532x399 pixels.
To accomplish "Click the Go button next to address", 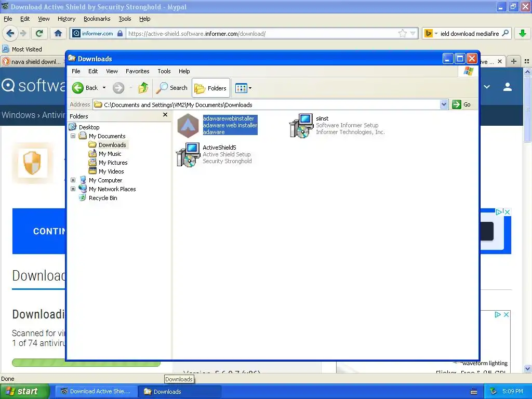I will tap(462, 104).
